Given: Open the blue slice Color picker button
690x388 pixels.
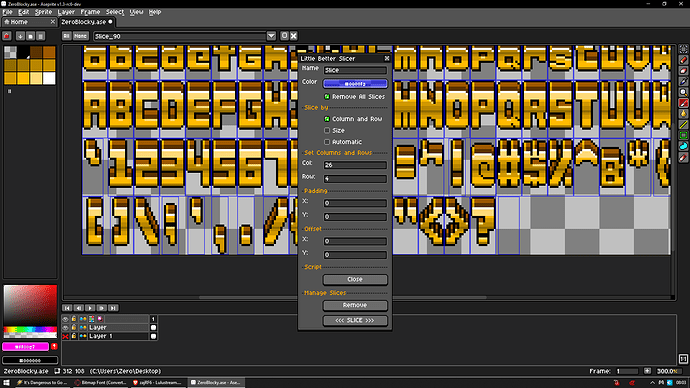Looking at the screenshot, I should click(355, 84).
